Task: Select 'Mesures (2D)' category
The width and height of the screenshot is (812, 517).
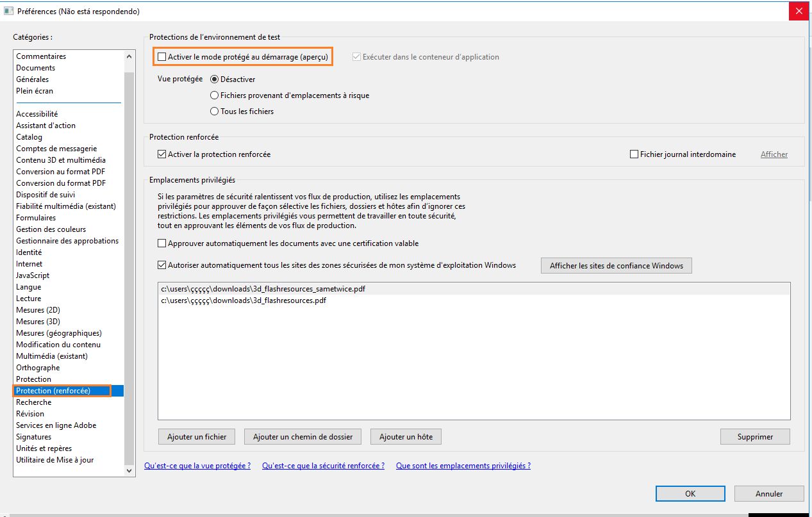Action: pos(38,310)
